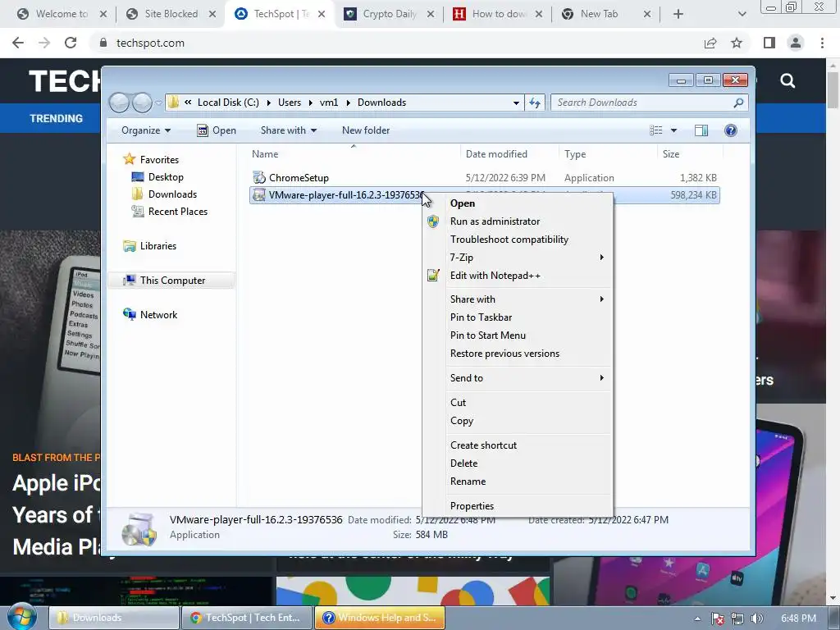Image resolution: width=840 pixels, height=630 pixels.
Task: Show hidden tray icons arrow
Action: (x=697, y=619)
